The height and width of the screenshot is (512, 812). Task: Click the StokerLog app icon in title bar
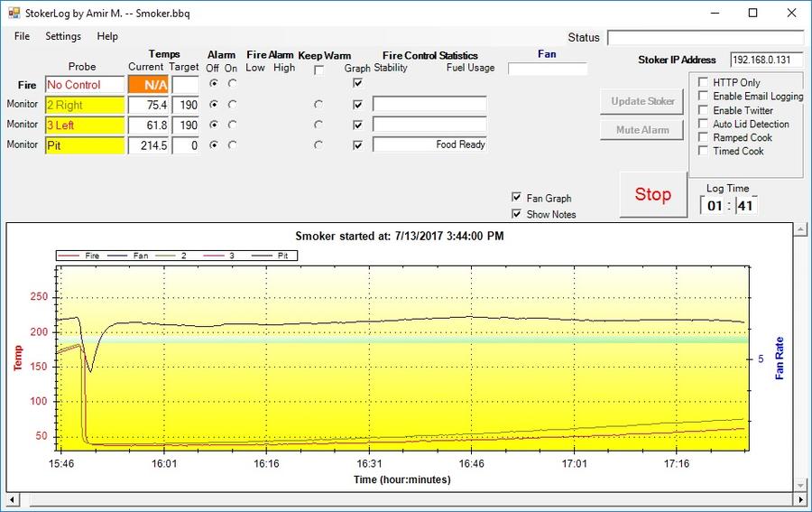(x=14, y=13)
